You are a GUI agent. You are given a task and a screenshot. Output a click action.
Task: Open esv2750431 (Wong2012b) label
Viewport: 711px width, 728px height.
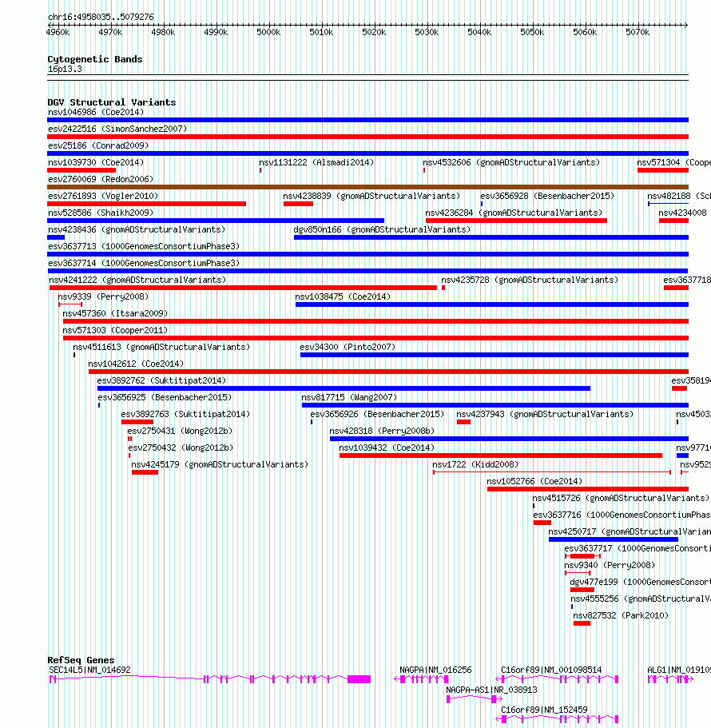pyautogui.click(x=180, y=431)
